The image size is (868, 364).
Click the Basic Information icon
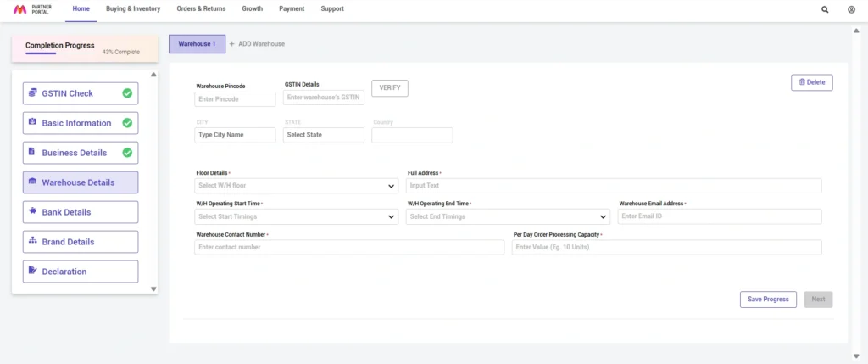(32, 122)
